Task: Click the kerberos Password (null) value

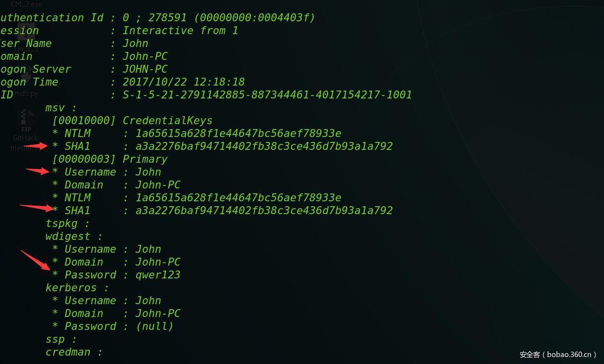Action: 154,326
